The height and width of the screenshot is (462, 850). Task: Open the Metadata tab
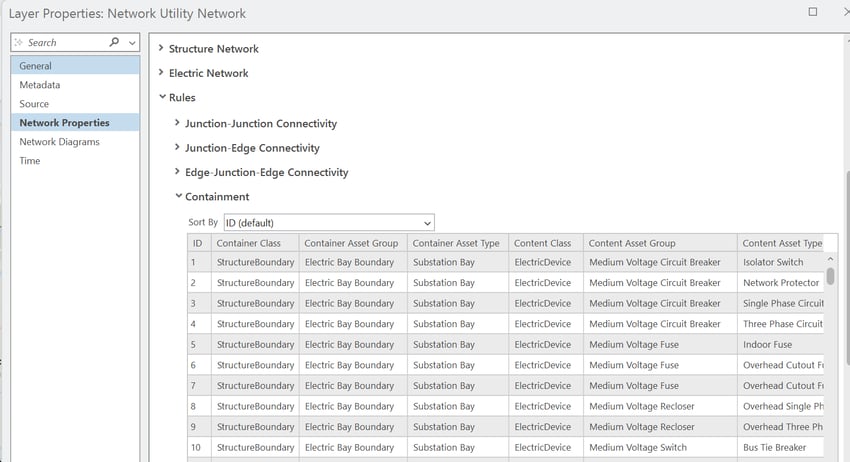coord(40,85)
